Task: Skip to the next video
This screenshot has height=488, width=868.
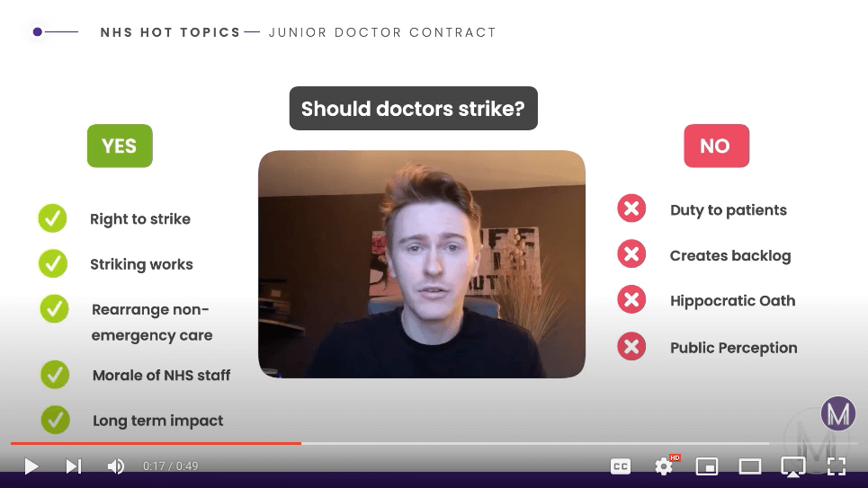Action: [x=74, y=466]
